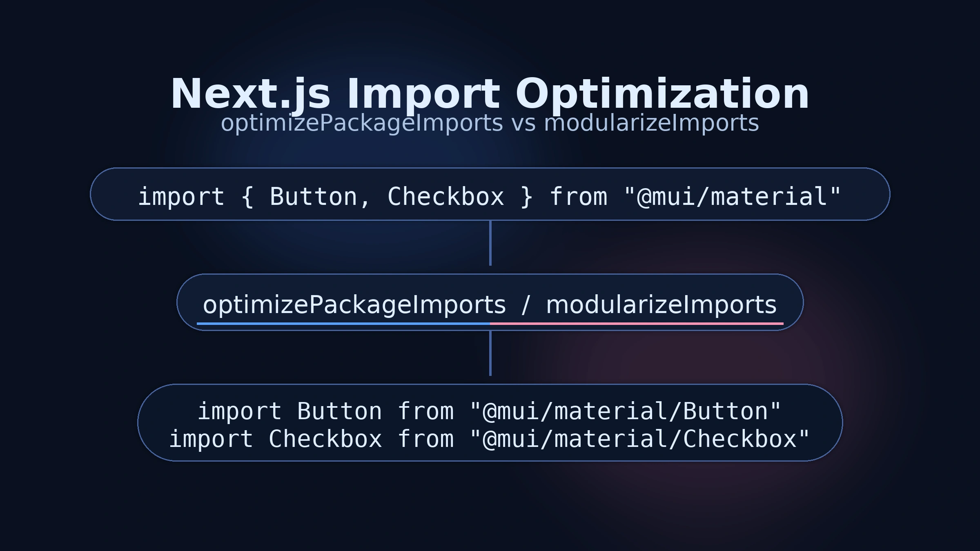
Task: Click the word "Optimization" in the heading
Action: click(662, 95)
